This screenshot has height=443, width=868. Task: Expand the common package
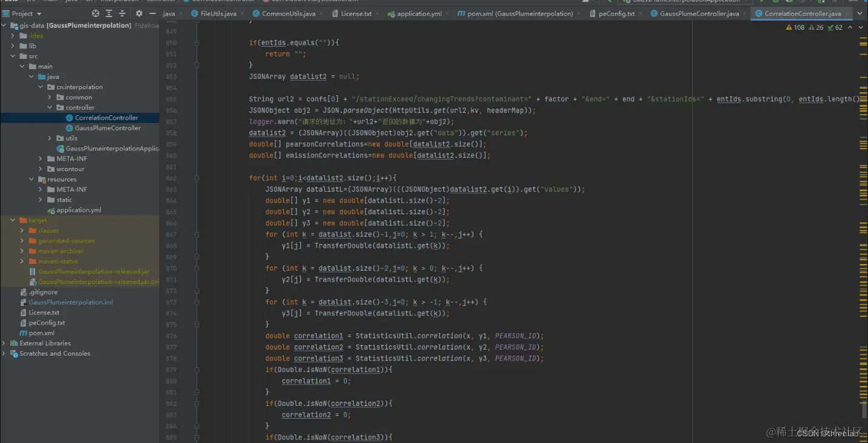[x=50, y=97]
